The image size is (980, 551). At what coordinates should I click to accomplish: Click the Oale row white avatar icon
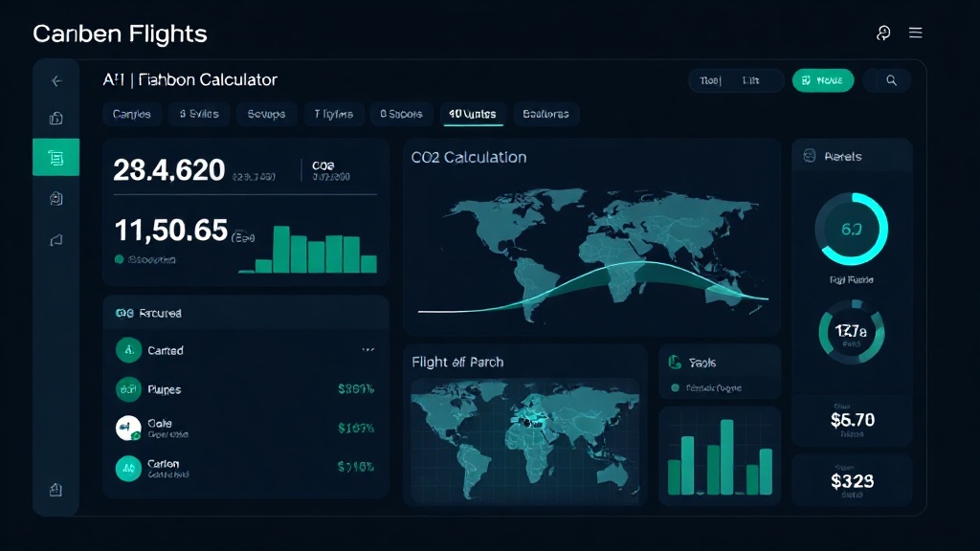129,428
